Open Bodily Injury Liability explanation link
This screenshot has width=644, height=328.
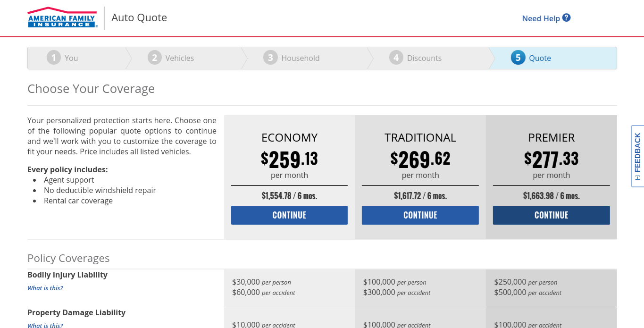coord(45,288)
